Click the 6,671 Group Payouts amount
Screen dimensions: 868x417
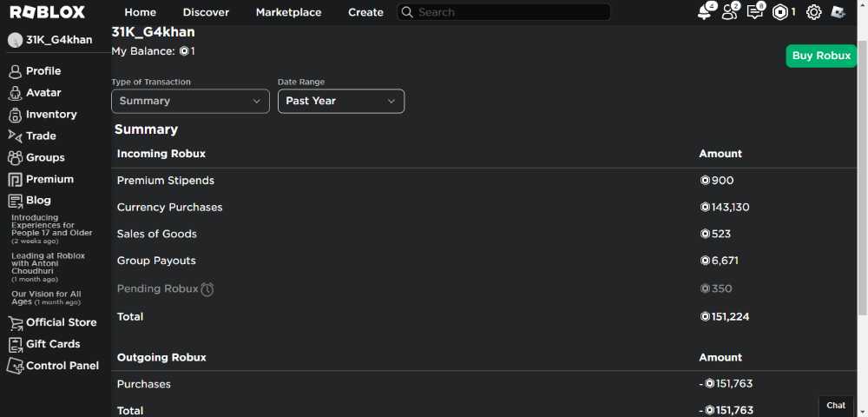[x=719, y=261]
